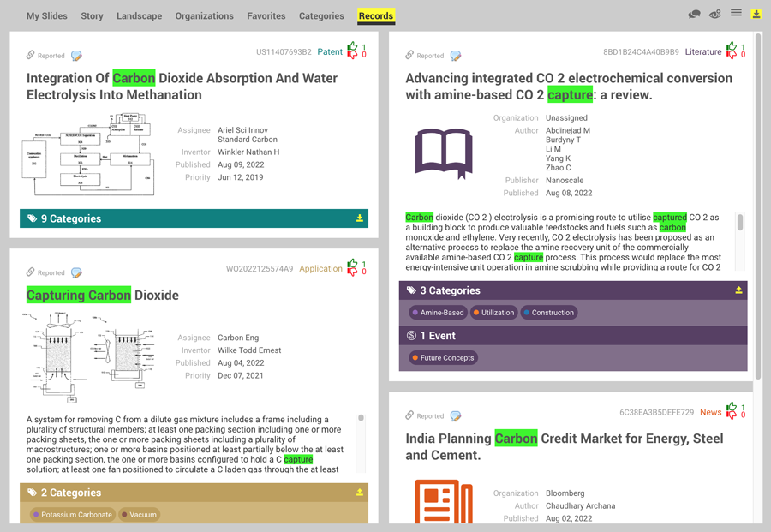Click the download icon on the 2 Categories bar
The image size is (771, 532).
[360, 493]
